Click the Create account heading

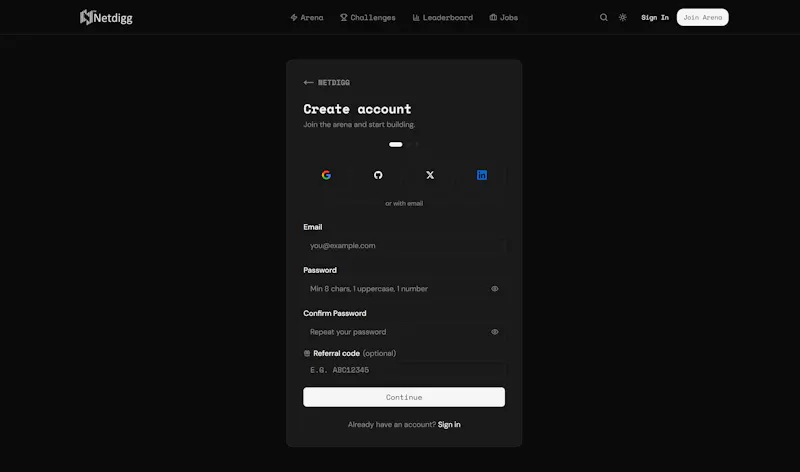click(357, 109)
